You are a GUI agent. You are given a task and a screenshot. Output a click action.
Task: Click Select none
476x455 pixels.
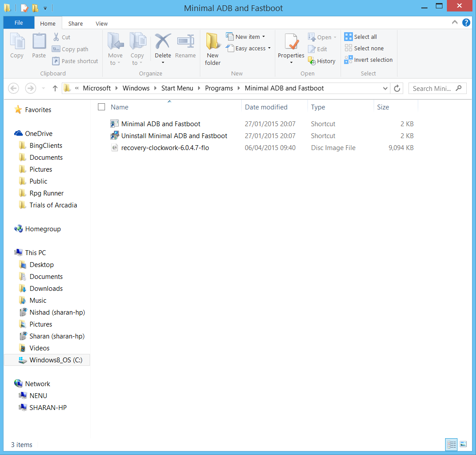(x=364, y=48)
